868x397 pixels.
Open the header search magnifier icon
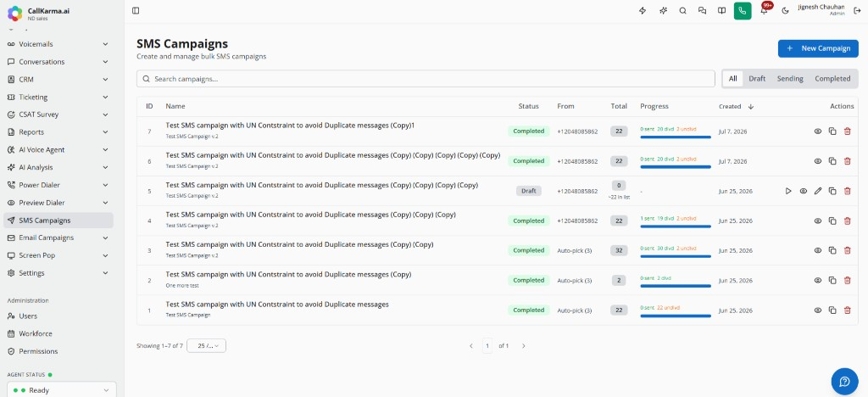pos(682,10)
